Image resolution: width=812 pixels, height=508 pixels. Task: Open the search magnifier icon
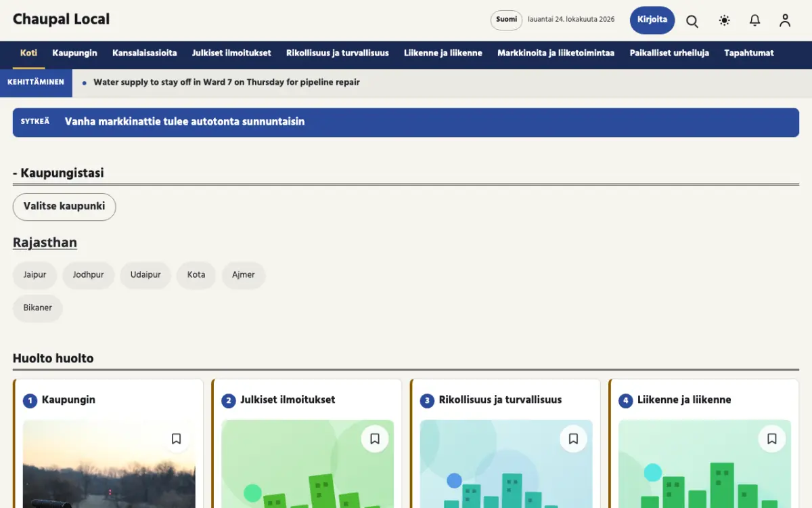(x=692, y=20)
